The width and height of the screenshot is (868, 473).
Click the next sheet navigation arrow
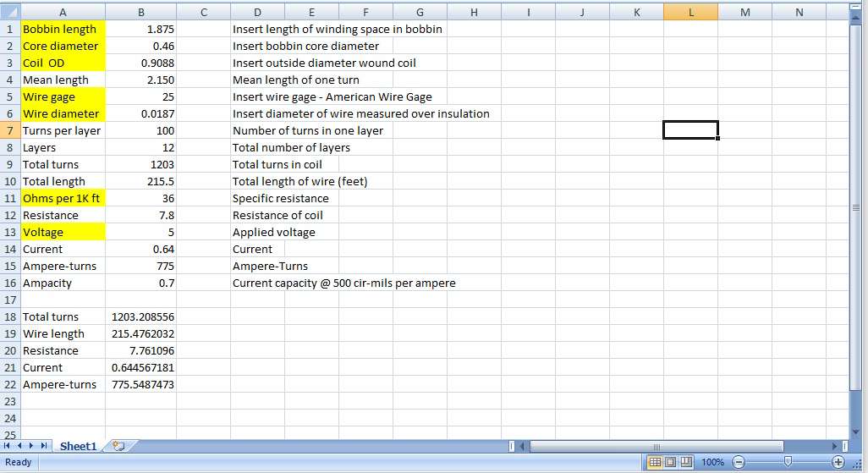[31, 446]
